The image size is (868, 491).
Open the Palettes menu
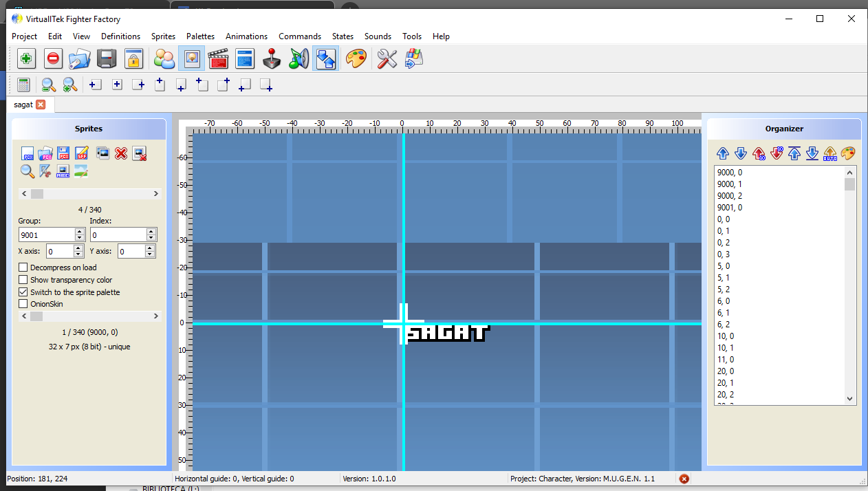point(200,36)
